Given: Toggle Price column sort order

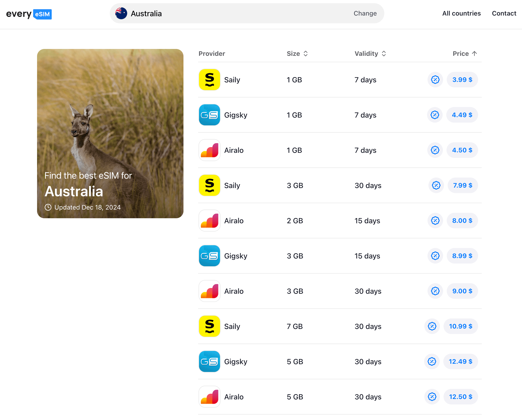Looking at the screenshot, I should [465, 54].
